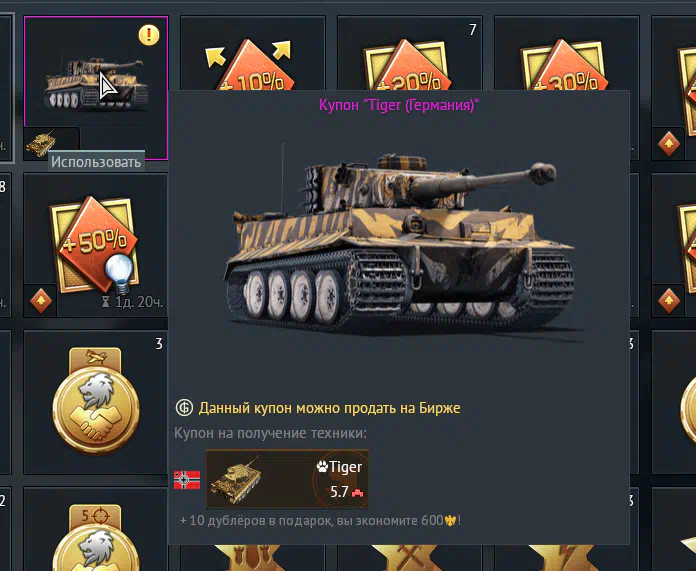
Task: Select the Tiger coupon inventory item
Action: (x=96, y=88)
